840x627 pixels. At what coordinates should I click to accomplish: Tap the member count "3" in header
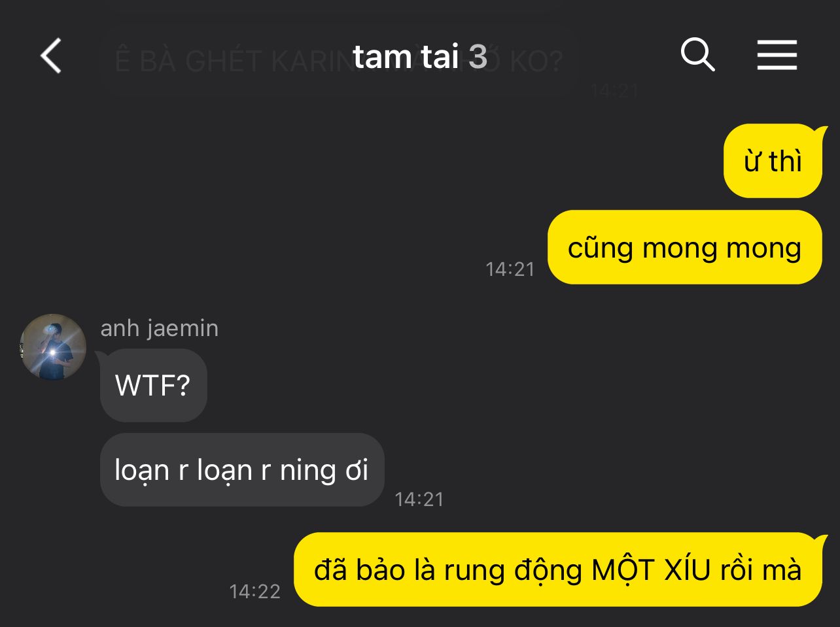point(478,57)
